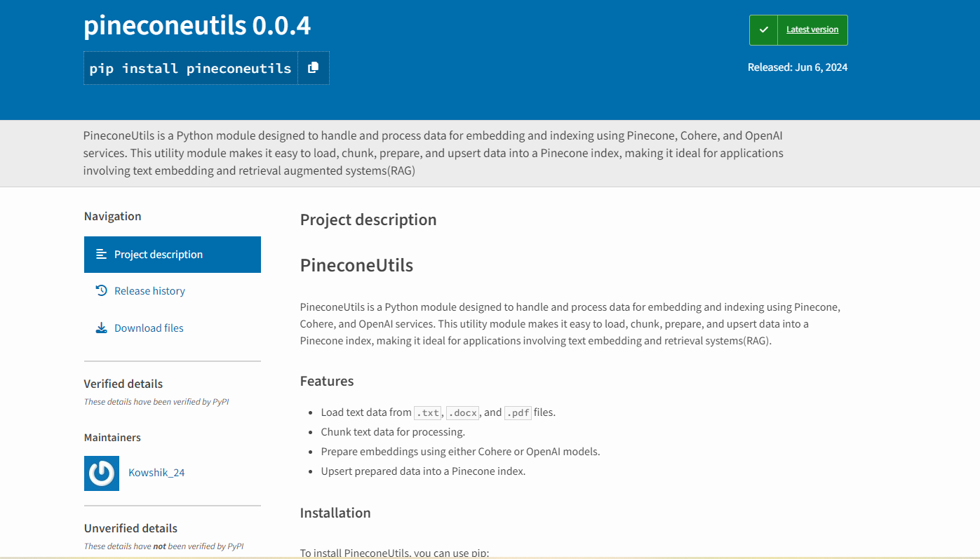Click the PineconeUtils heading in project description
Screen dimensions: 980x559
tap(356, 265)
